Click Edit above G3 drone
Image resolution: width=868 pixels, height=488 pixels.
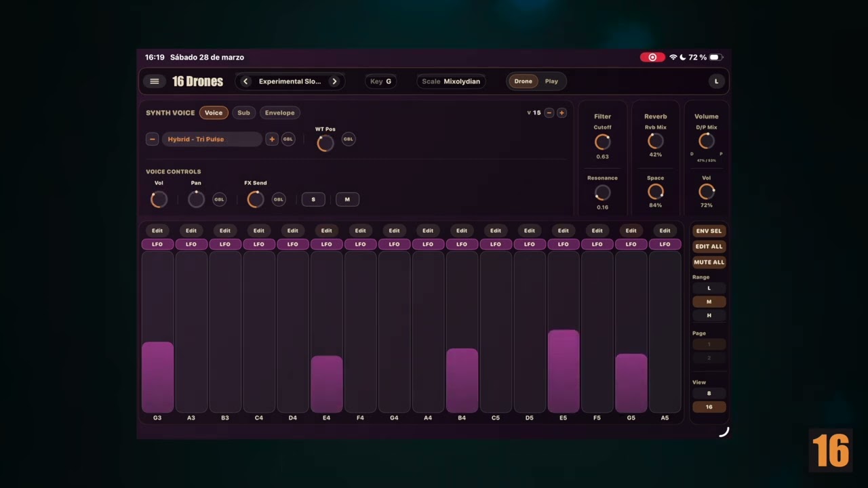point(157,230)
